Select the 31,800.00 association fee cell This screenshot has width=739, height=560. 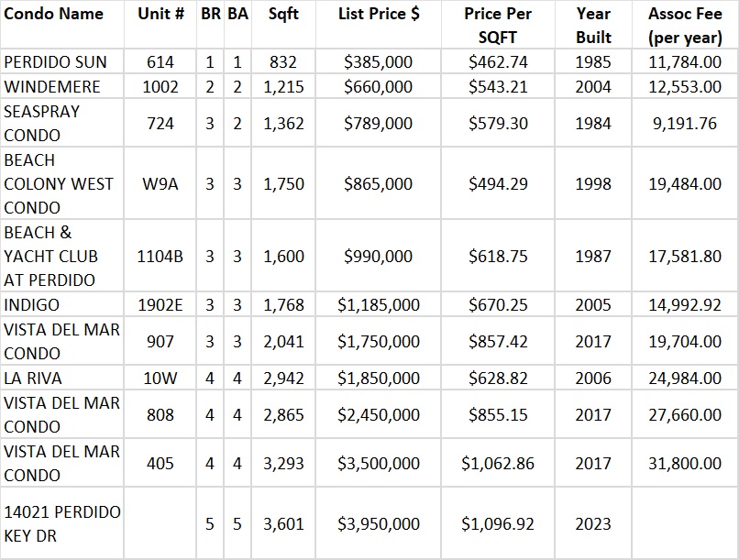point(684,464)
